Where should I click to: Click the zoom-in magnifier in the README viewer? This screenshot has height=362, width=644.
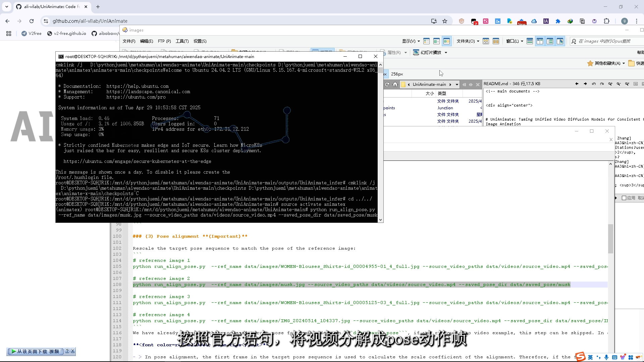coord(610,84)
